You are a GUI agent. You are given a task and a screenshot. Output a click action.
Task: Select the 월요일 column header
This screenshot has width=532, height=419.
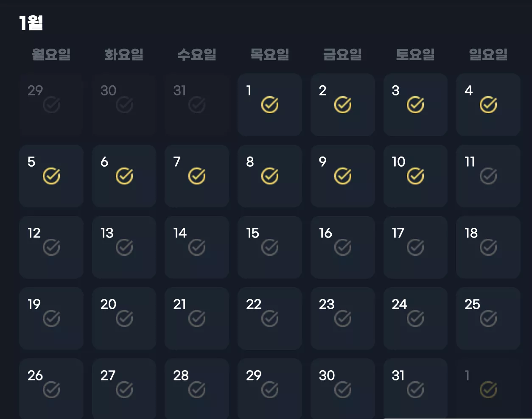pos(51,54)
